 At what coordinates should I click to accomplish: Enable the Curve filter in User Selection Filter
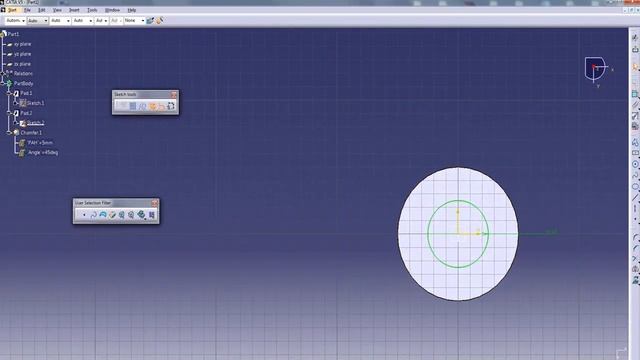point(93,215)
